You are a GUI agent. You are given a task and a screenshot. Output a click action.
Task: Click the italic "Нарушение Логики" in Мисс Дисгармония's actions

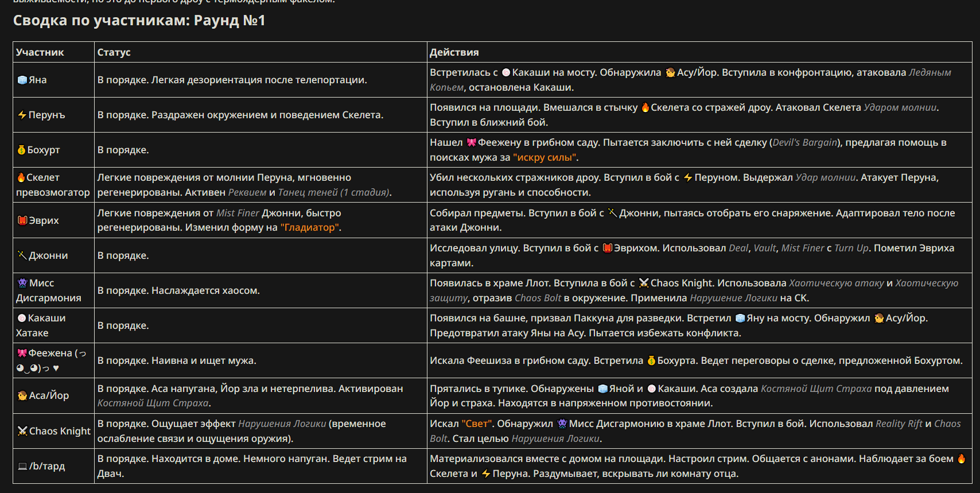[x=733, y=298]
